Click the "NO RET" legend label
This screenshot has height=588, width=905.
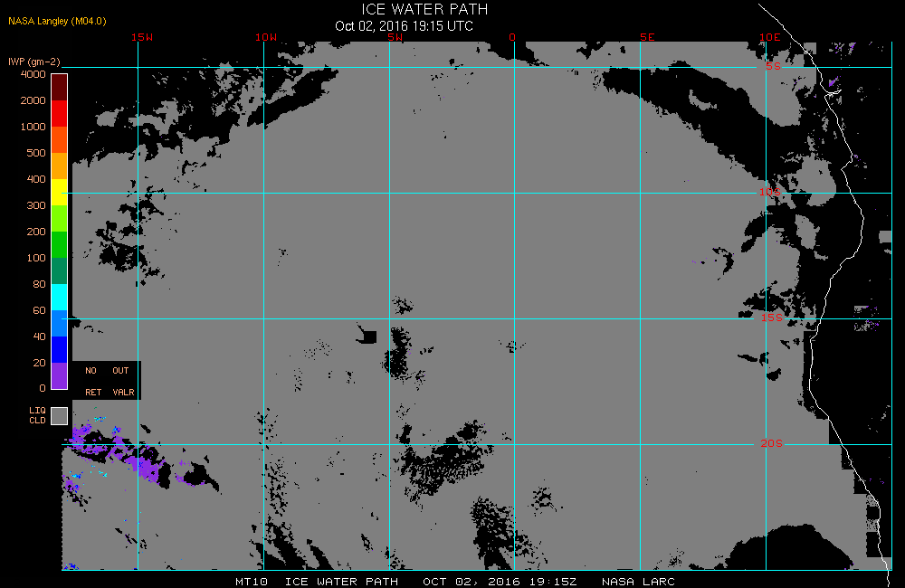coord(92,382)
